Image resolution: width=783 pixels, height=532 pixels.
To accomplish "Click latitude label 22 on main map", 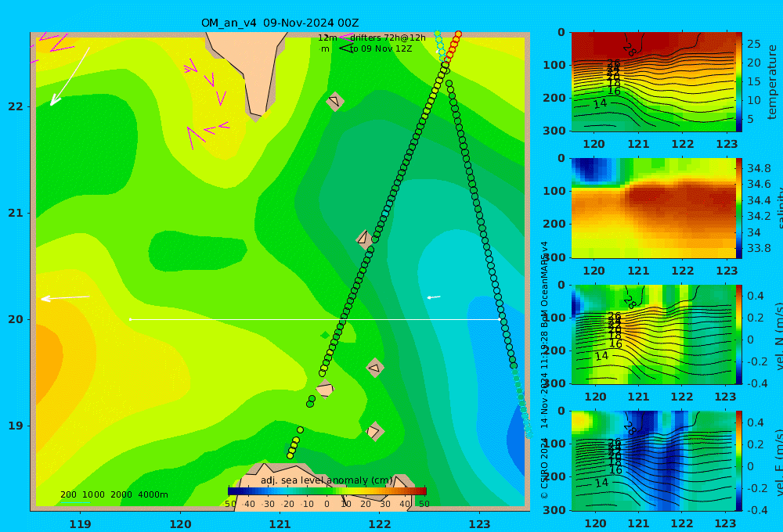I will (x=16, y=106).
